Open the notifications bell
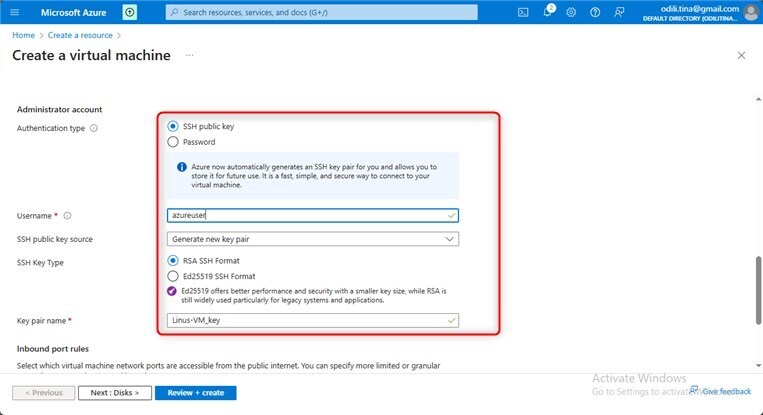The width and height of the screenshot is (763, 415). pyautogui.click(x=547, y=12)
